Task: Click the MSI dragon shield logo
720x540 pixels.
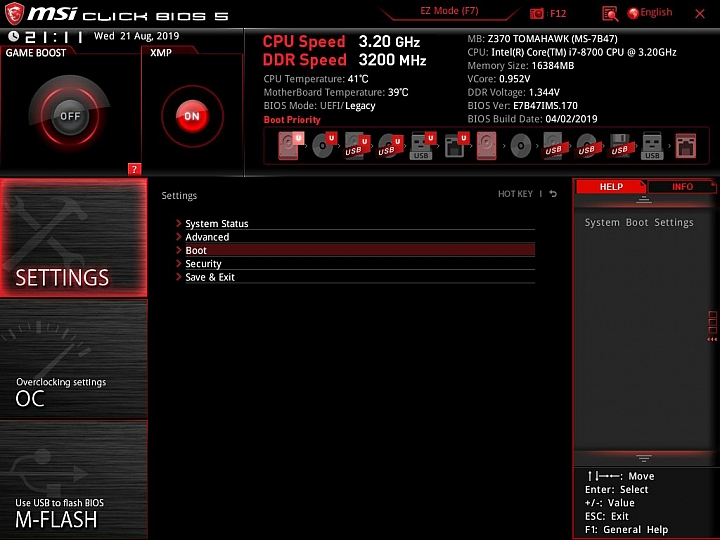Action: [x=14, y=13]
